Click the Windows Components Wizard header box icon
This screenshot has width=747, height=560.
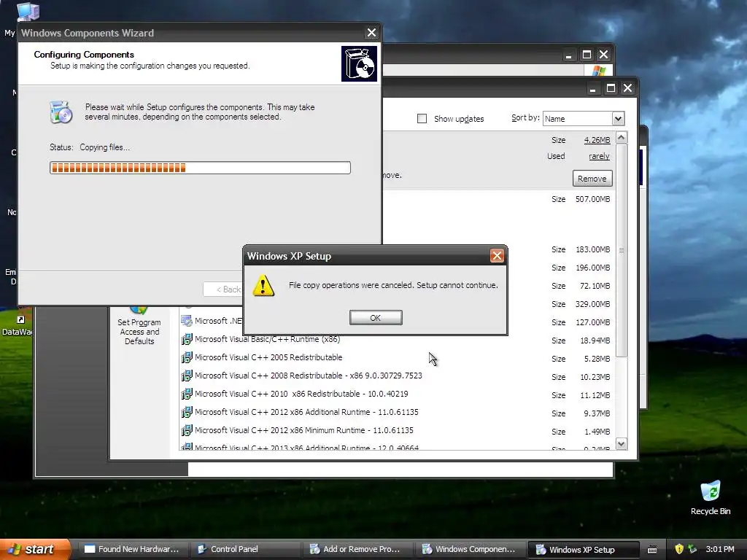pyautogui.click(x=359, y=63)
